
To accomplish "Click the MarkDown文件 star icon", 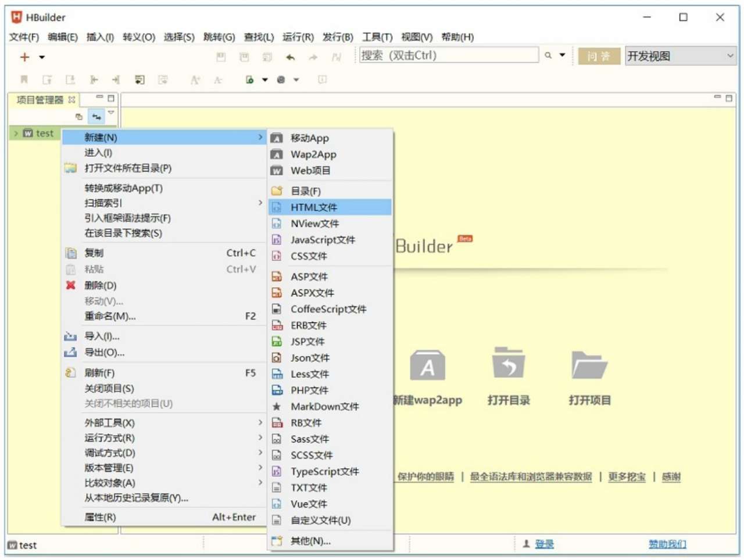I will (x=277, y=407).
